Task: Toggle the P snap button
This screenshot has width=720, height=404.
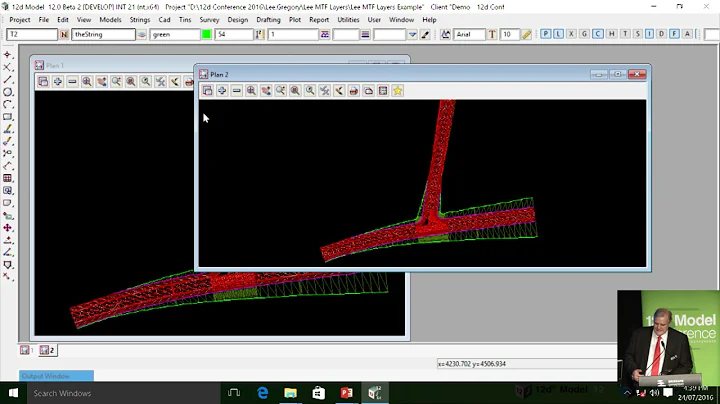Action: tap(546, 34)
